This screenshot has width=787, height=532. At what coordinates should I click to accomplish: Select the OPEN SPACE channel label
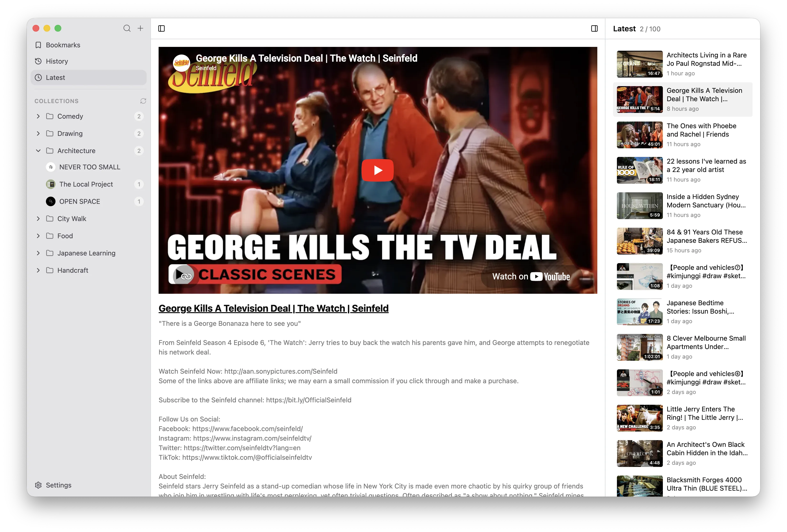click(80, 201)
